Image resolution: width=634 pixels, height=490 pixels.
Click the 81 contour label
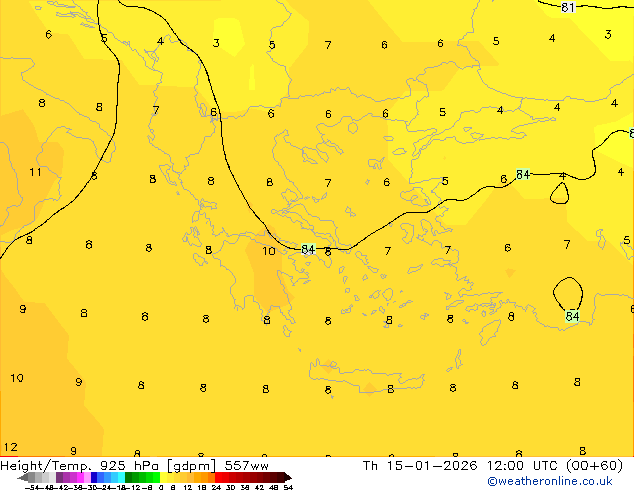pos(568,7)
